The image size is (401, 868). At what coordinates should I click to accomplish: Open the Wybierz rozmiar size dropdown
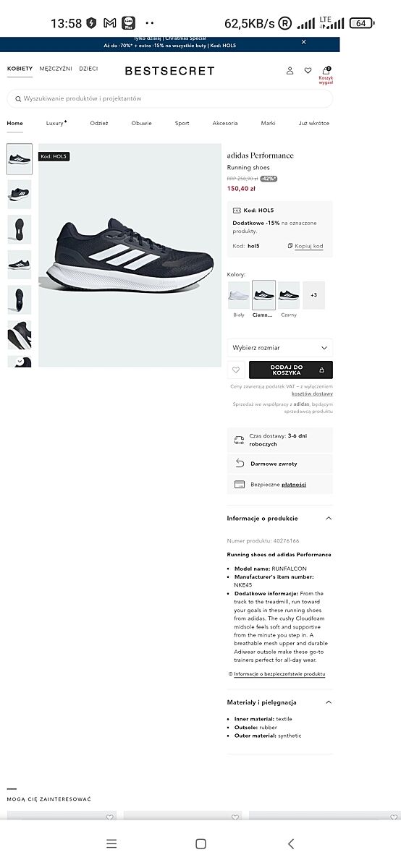point(280,348)
